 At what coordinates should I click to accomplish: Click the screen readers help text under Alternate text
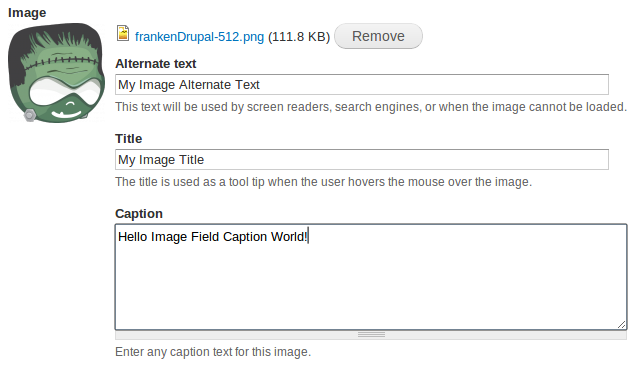[x=371, y=107]
